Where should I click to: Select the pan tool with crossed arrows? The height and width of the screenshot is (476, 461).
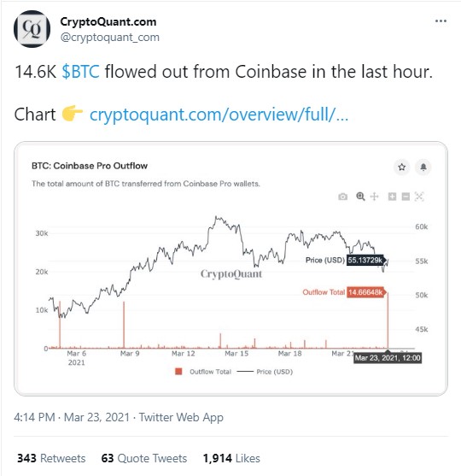(x=375, y=197)
